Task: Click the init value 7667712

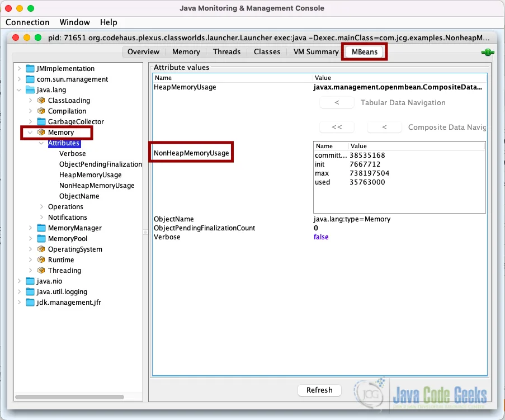Action: [365, 164]
